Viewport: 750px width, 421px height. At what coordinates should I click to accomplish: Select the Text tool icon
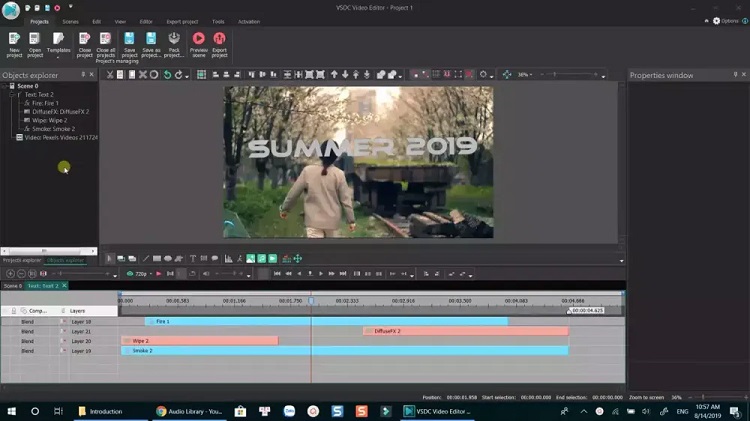[x=193, y=259]
